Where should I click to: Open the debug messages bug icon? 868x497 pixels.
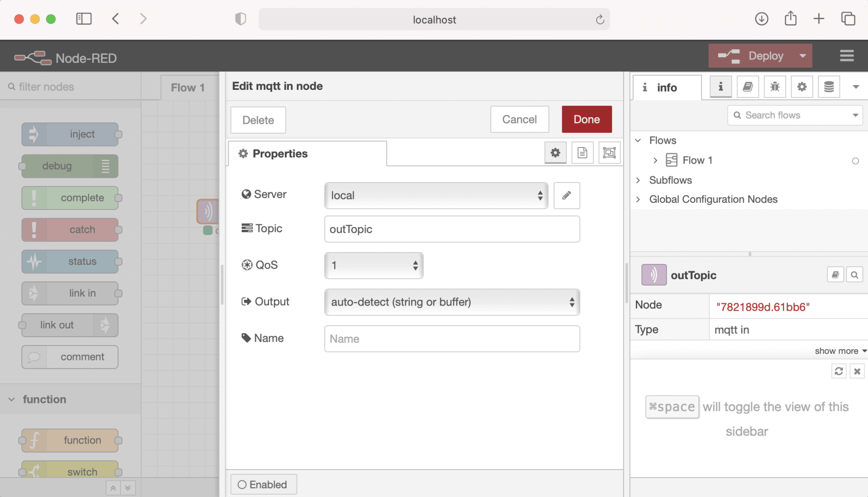tap(774, 87)
